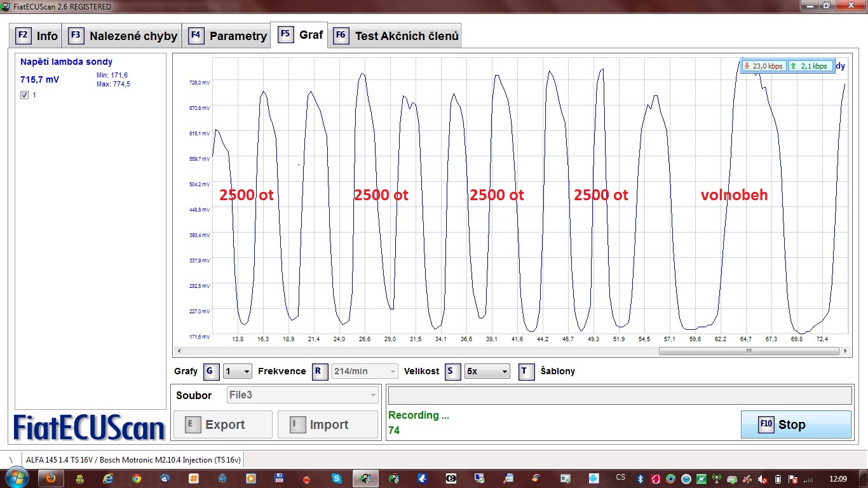Switch to the Parametry tab
Image resolution: width=868 pixels, height=488 pixels.
(x=227, y=36)
